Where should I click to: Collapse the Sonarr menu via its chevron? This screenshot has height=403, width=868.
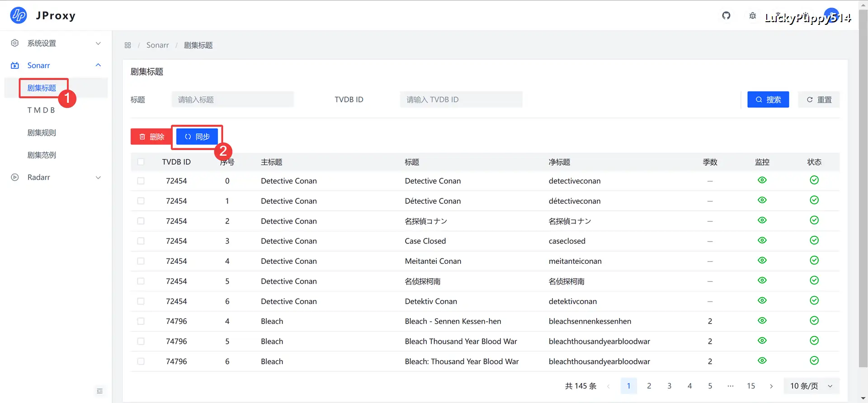pyautogui.click(x=98, y=65)
